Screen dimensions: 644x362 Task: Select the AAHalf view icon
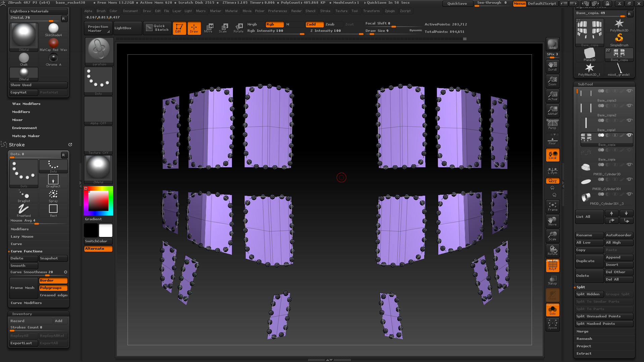point(552,110)
